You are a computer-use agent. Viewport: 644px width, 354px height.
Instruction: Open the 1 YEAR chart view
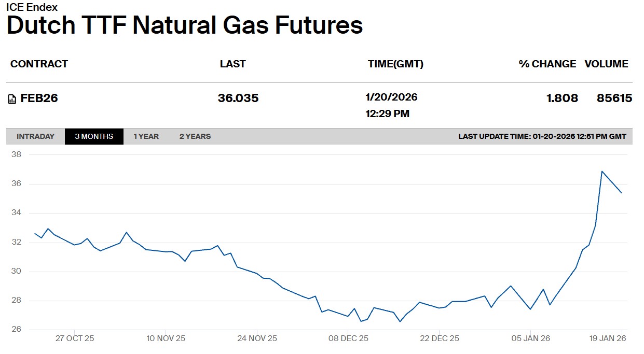tap(146, 136)
